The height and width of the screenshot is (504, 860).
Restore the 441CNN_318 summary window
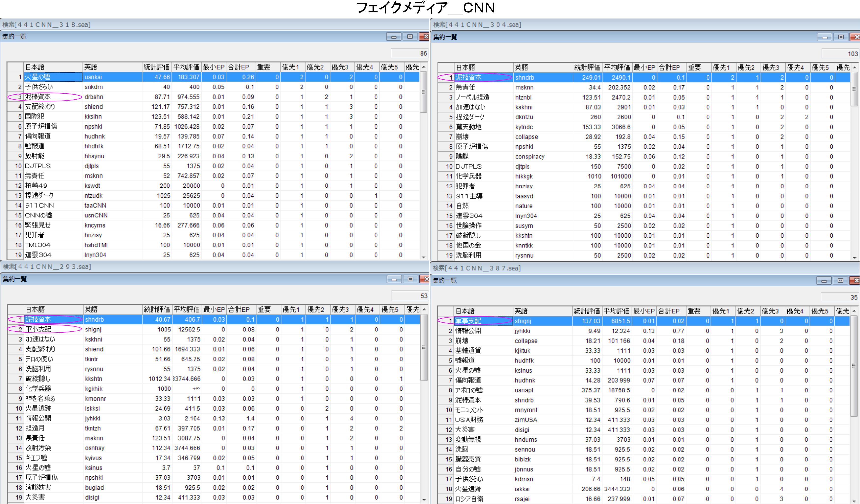pos(410,37)
